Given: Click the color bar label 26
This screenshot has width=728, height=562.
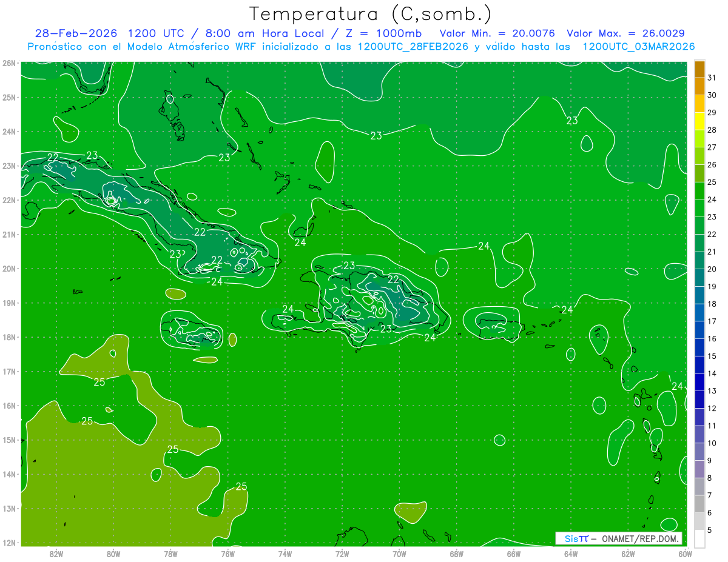Looking at the screenshot, I should click(x=712, y=165).
